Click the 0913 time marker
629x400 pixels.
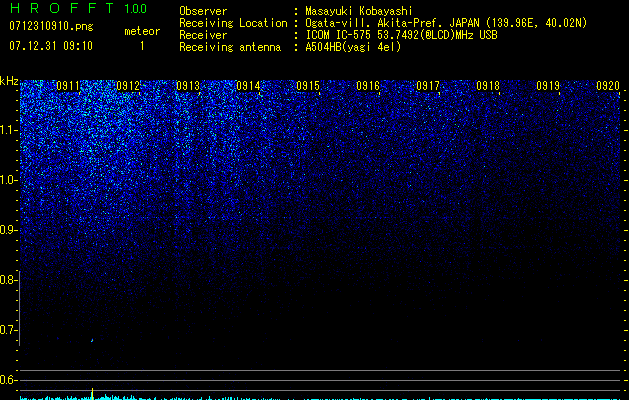(188, 86)
